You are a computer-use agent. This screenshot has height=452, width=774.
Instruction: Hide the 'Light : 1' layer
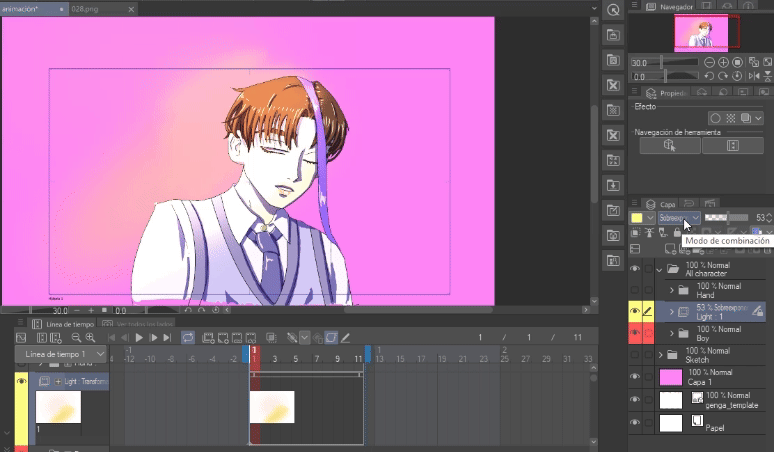click(x=635, y=311)
